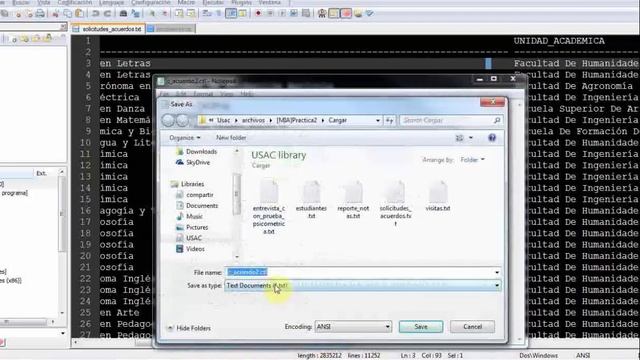Screen dimensions: 640x360
Task: Click the Paste clipboard icon in Notepad++
Action: coord(79,13)
